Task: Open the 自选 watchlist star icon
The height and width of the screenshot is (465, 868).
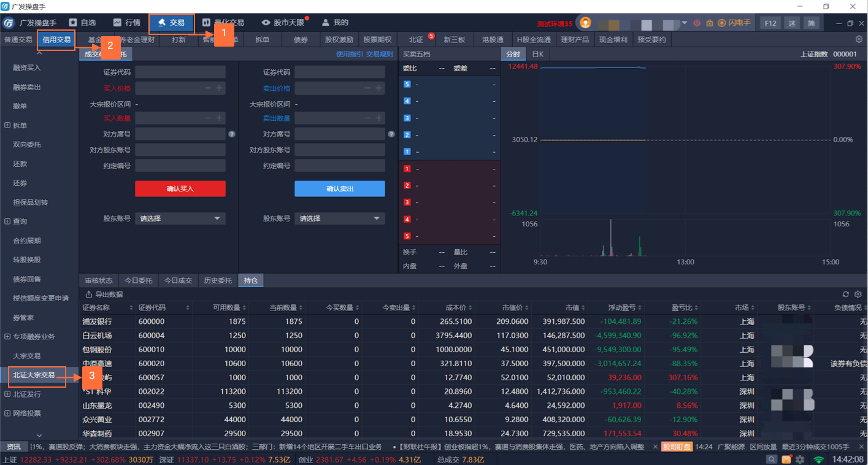Action: tap(73, 23)
